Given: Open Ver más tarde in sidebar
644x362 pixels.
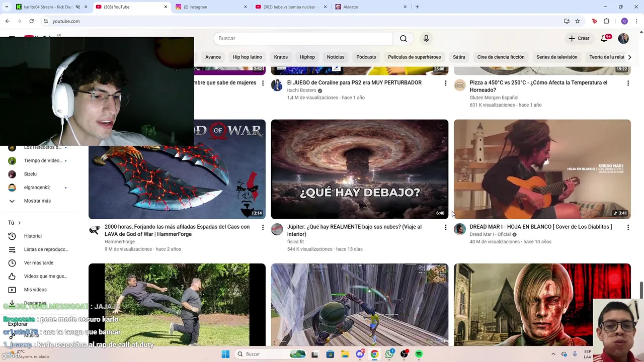Looking at the screenshot, I should tap(38, 263).
